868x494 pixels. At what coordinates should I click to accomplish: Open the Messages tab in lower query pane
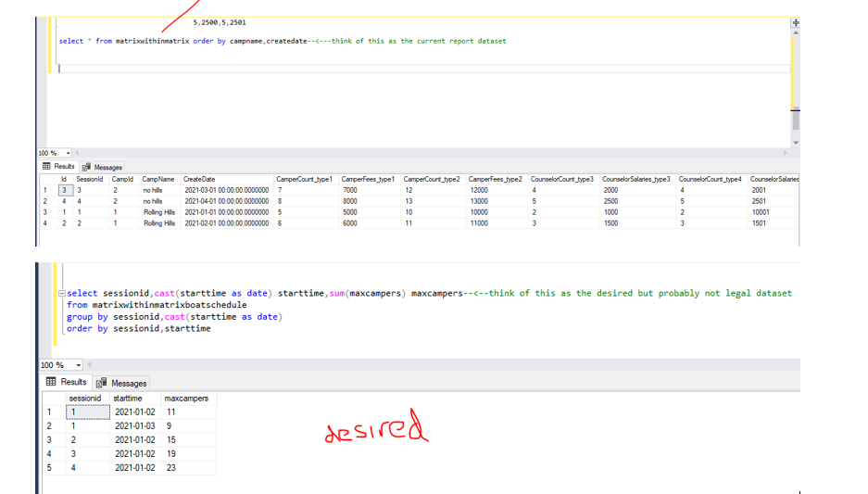(121, 383)
